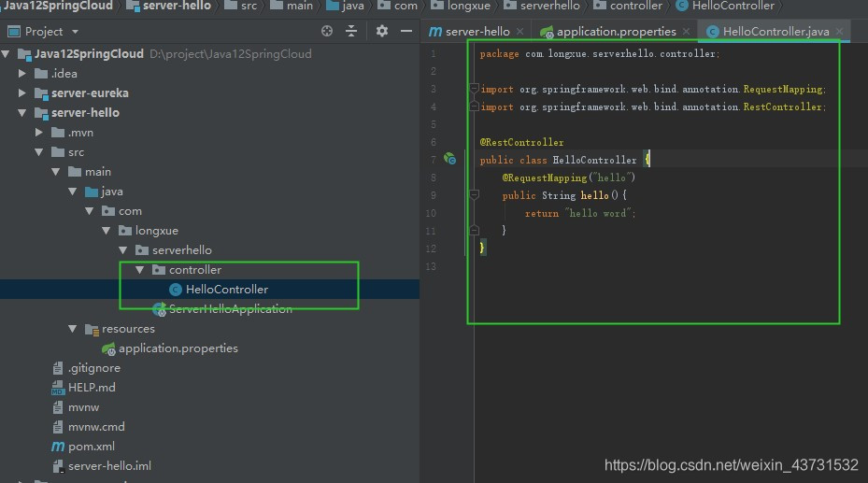
Task: Click the collapse all icon in Project panel
Action: tap(351, 31)
